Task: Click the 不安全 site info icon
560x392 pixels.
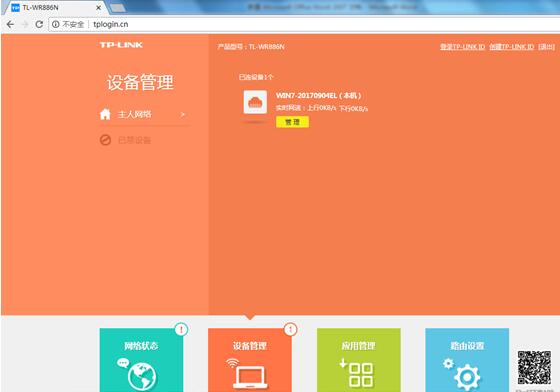Action: (56, 24)
